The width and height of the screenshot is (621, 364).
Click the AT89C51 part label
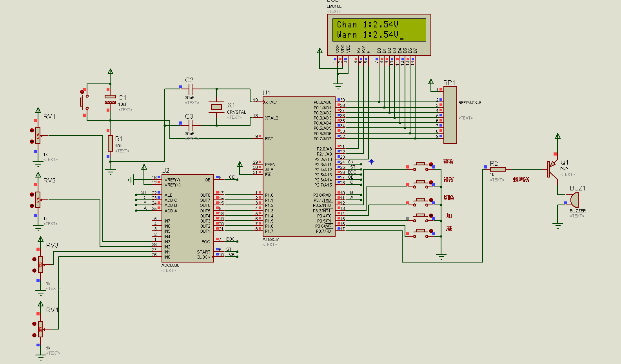(x=271, y=239)
